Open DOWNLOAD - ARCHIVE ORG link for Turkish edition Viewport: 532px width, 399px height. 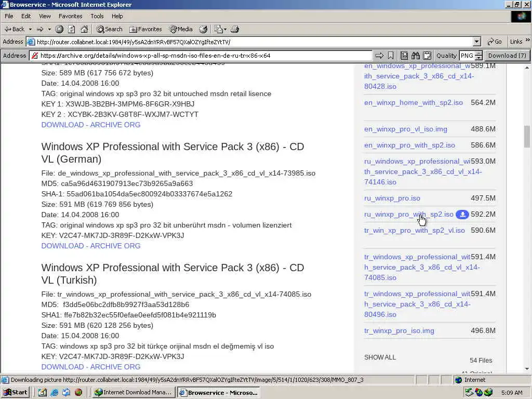point(91,367)
